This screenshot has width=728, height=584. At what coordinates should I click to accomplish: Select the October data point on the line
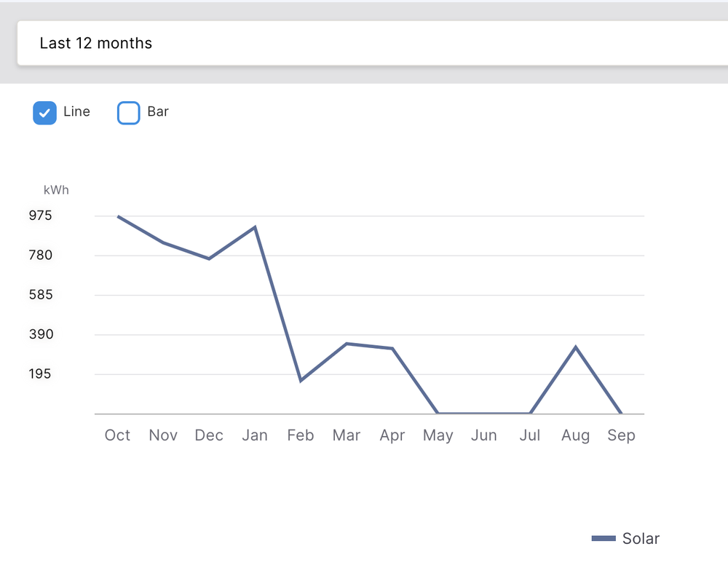coord(118,216)
